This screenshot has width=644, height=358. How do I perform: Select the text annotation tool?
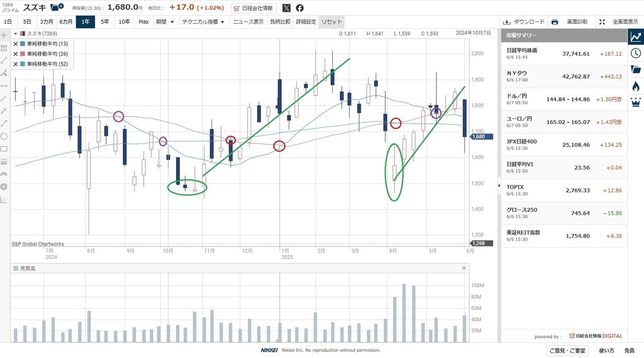pyautogui.click(x=4, y=47)
